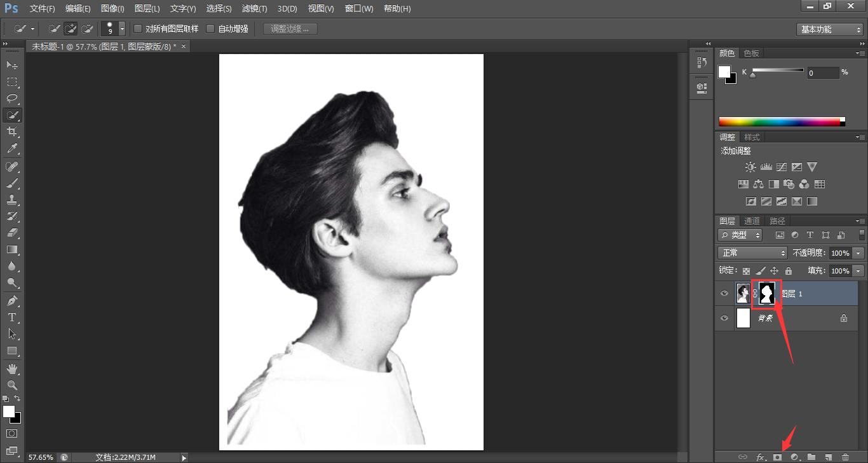Image resolution: width=868 pixels, height=463 pixels.
Task: Hide the 背景 layer using its eye icon
Action: click(724, 318)
